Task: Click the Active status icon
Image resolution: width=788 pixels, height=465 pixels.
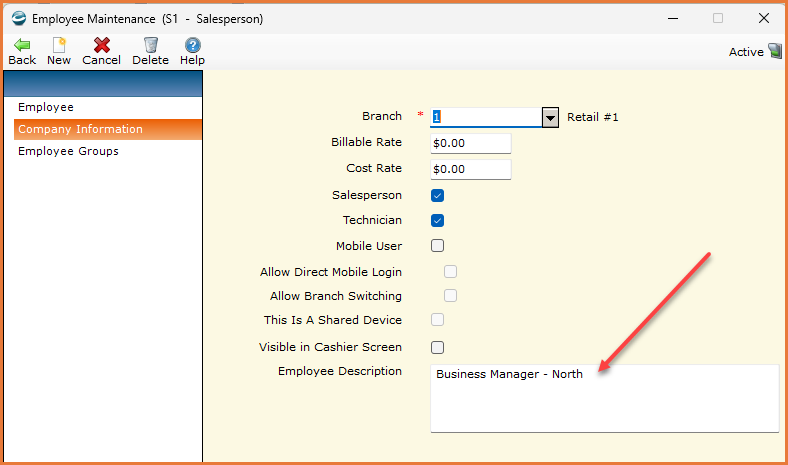Action: click(x=775, y=51)
